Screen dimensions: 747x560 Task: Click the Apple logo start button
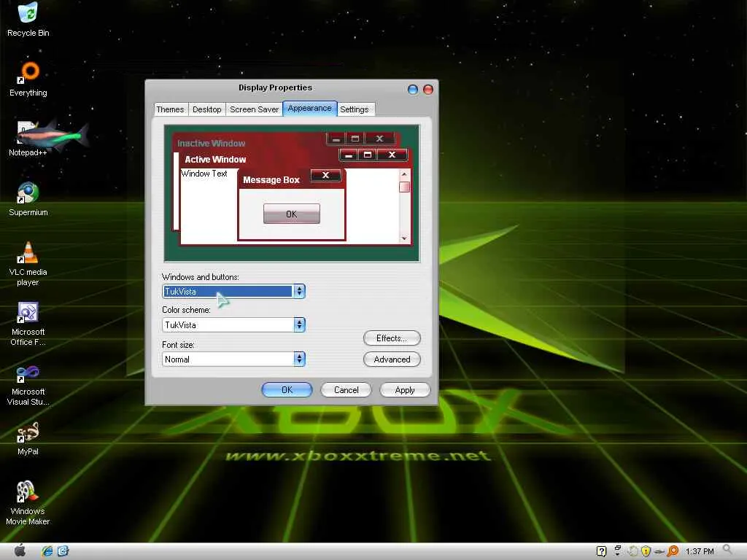click(20, 551)
